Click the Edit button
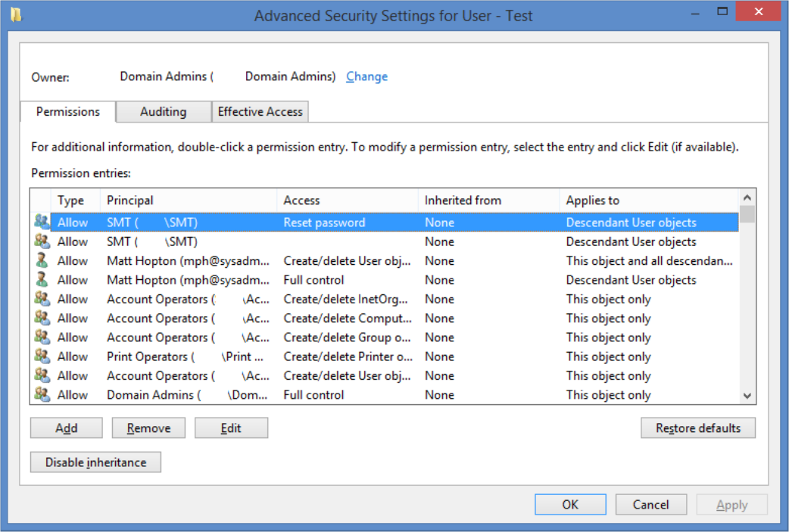Screen dimensions: 789x532 (231, 428)
